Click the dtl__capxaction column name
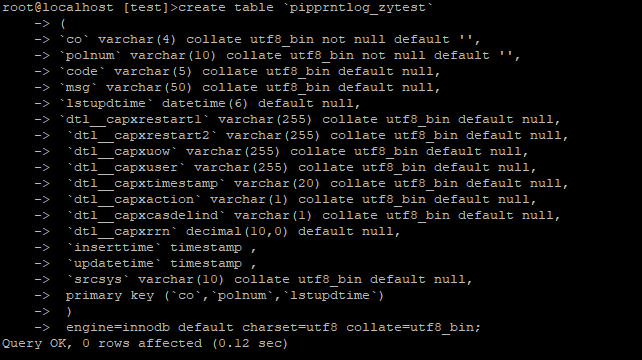 tap(134, 199)
